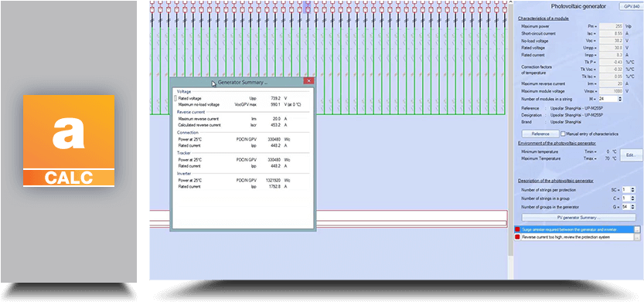644x302 pixels.
Task: Enable Manual entry of characteristics checkbox
Action: click(563, 134)
